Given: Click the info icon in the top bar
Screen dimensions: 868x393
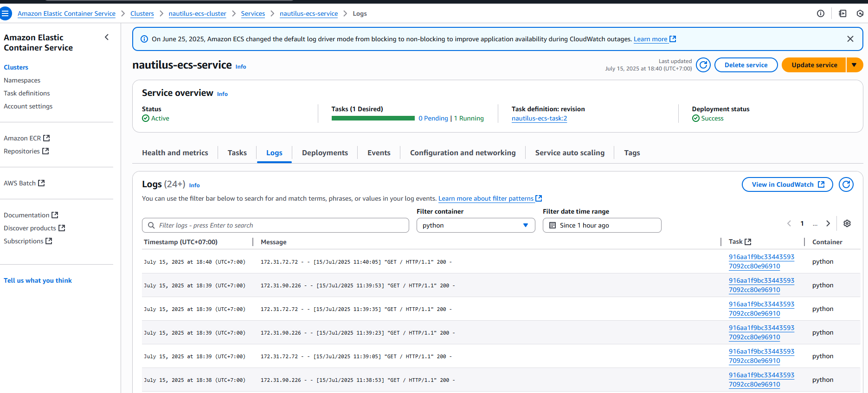Looking at the screenshot, I should tap(821, 13).
